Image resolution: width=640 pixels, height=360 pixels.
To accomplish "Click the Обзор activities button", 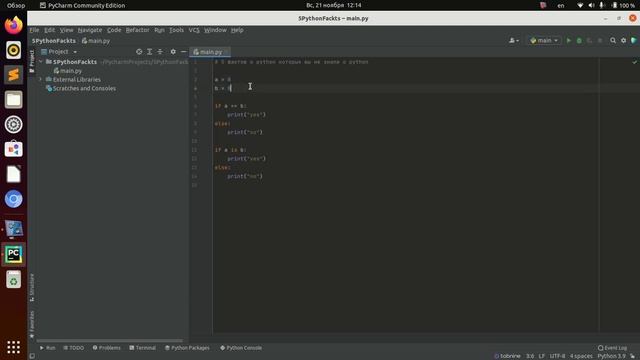I will pos(16,5).
